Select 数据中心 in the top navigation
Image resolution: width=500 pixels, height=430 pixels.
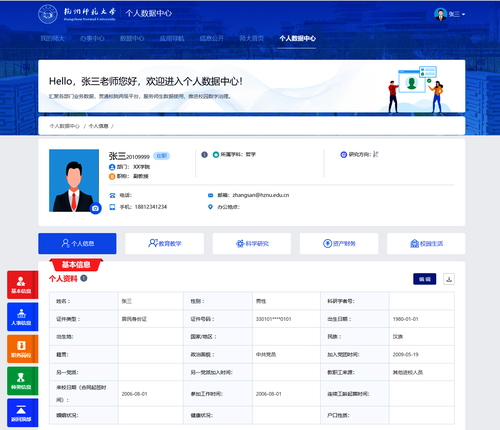(132, 39)
